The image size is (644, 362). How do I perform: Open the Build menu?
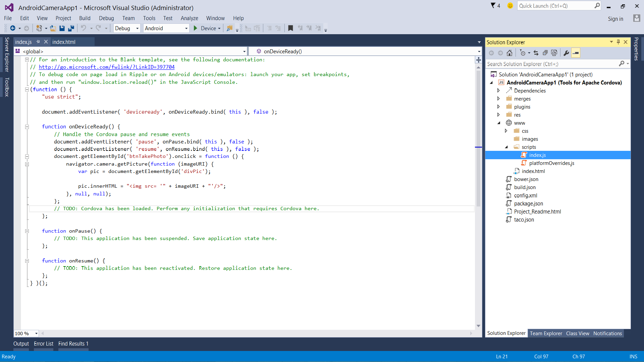coord(85,18)
